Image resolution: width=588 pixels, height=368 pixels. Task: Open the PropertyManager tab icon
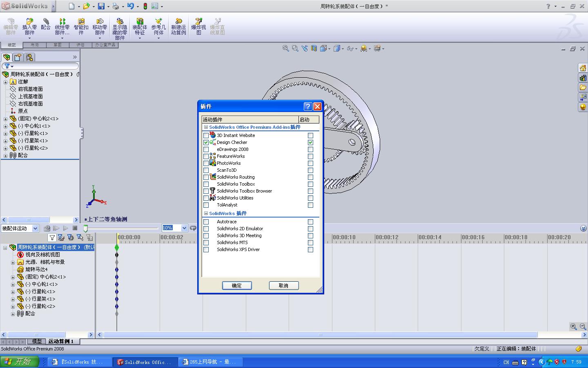pyautogui.click(x=18, y=57)
